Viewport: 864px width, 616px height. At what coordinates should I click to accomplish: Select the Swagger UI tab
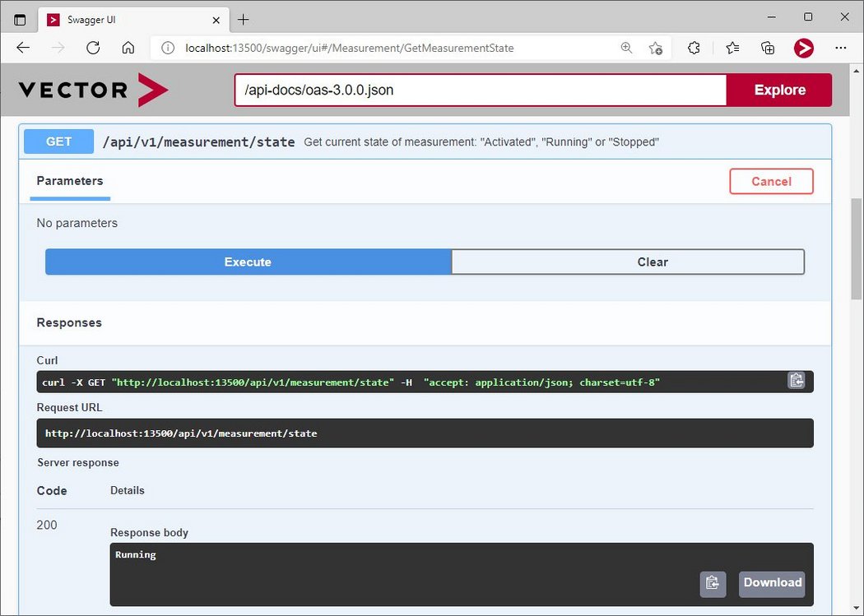(x=132, y=20)
